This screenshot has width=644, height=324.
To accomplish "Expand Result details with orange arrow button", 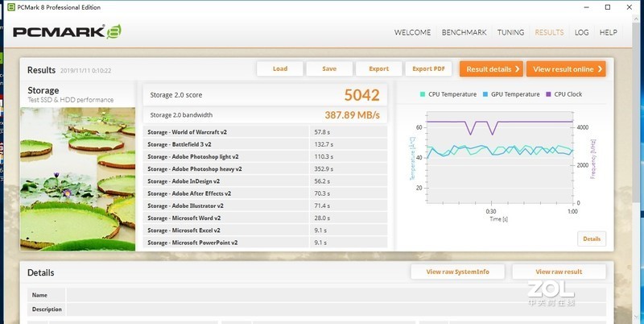I will coord(491,69).
